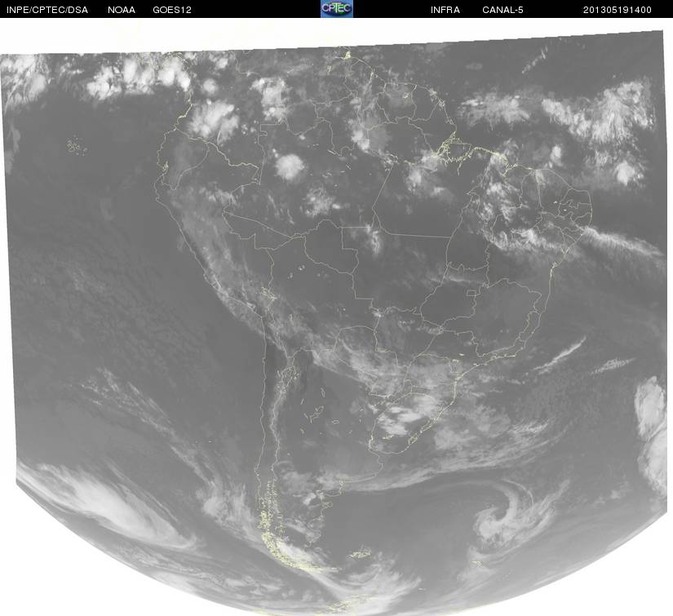The image size is (673, 616).
Task: Click the GOES12 satellite label
Action: tap(172, 10)
